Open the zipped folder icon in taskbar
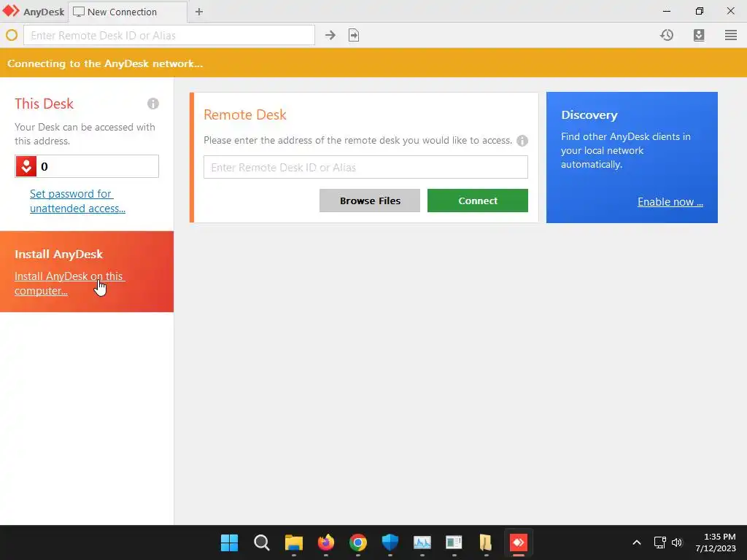The width and height of the screenshot is (747, 560). (485, 542)
